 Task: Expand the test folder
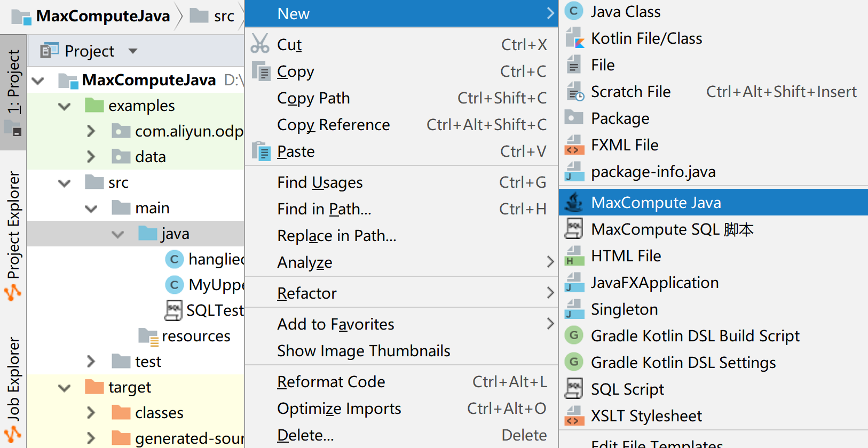point(91,362)
